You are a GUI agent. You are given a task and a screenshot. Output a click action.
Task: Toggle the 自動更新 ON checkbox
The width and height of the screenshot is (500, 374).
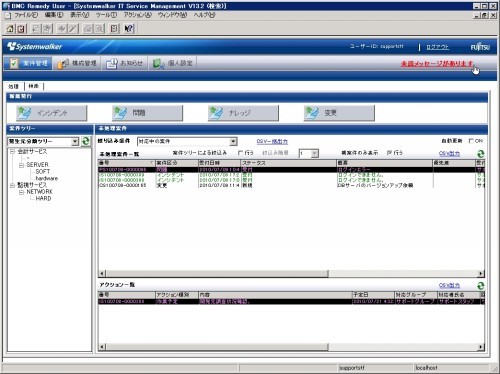coord(471,141)
